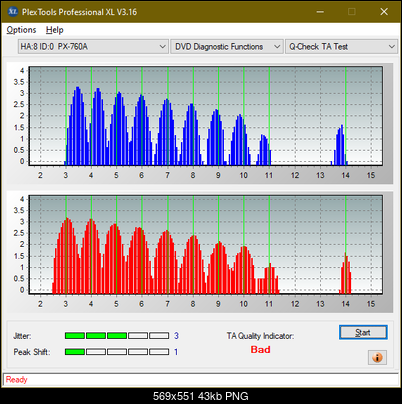The height and width of the screenshot is (404, 402).
Task: Click the Start button
Action: tap(363, 332)
